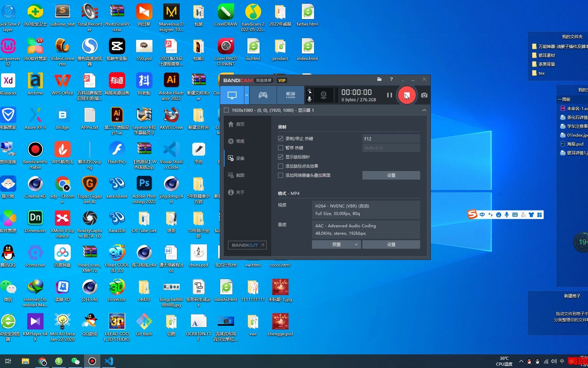This screenshot has height=368, width=588.
Task: Open VS Code from the taskbar
Action: pyautogui.click(x=109, y=361)
